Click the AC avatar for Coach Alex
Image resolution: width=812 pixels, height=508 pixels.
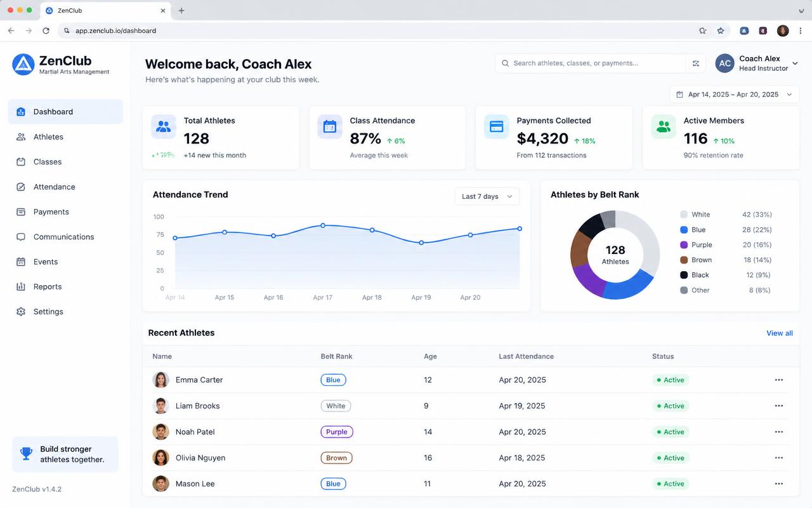tap(725, 63)
